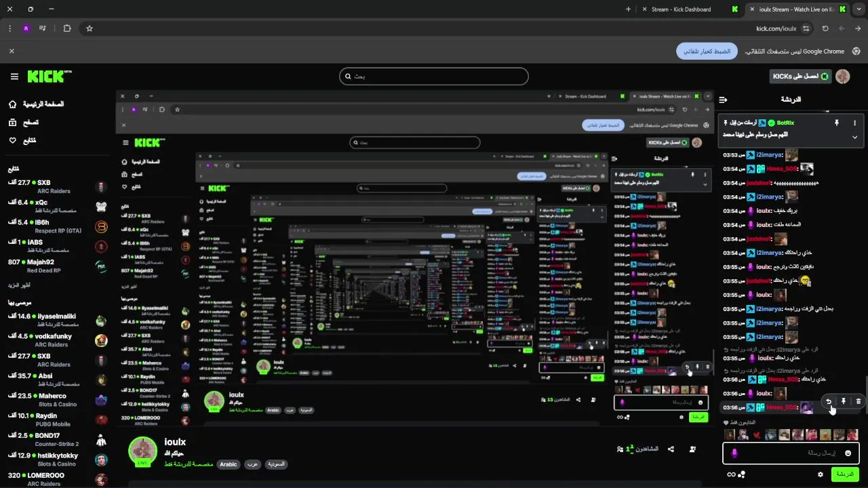Select the السعودية tag below ioulx
868x488 pixels.
[275, 464]
